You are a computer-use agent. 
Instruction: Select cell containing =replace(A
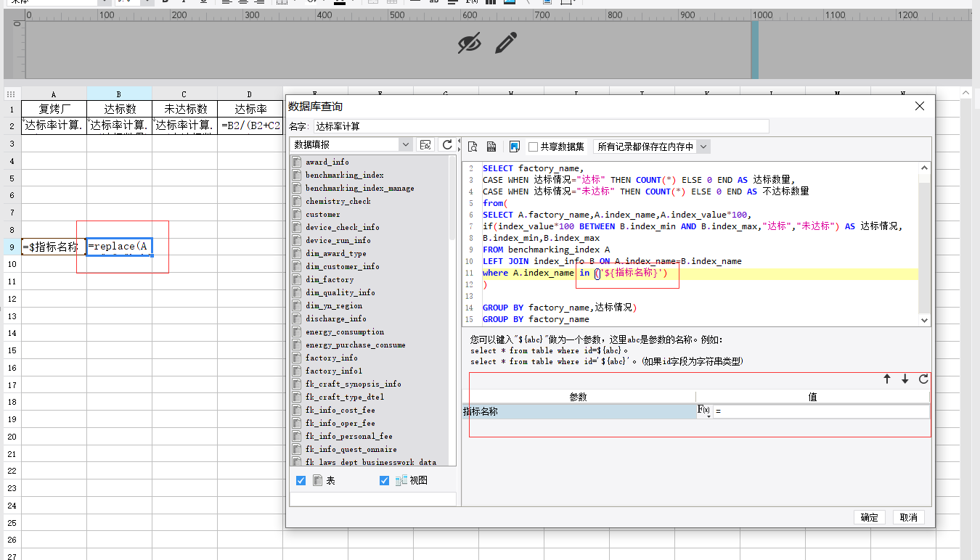coord(119,247)
